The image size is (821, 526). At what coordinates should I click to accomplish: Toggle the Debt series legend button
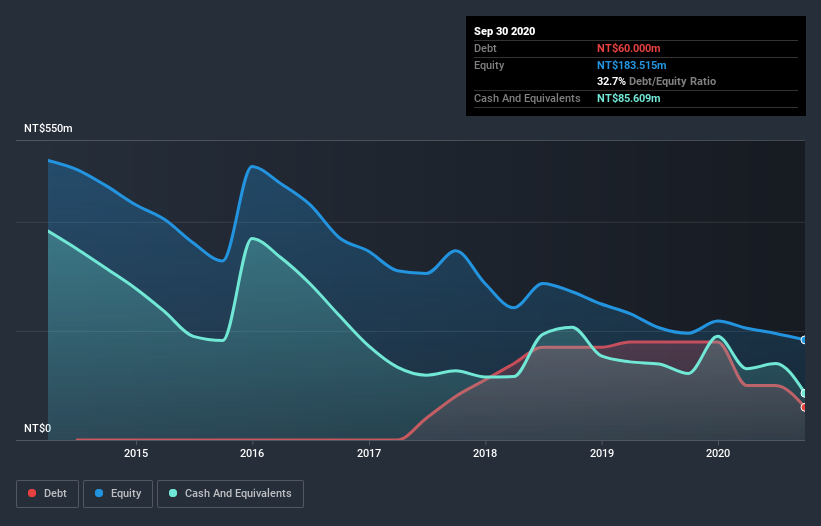(x=48, y=494)
